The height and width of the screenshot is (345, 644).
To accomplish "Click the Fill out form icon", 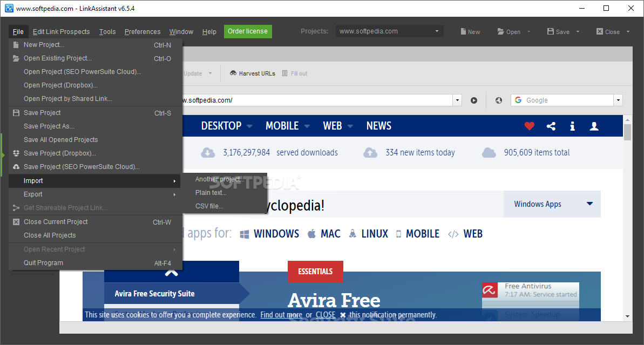I will [x=284, y=73].
